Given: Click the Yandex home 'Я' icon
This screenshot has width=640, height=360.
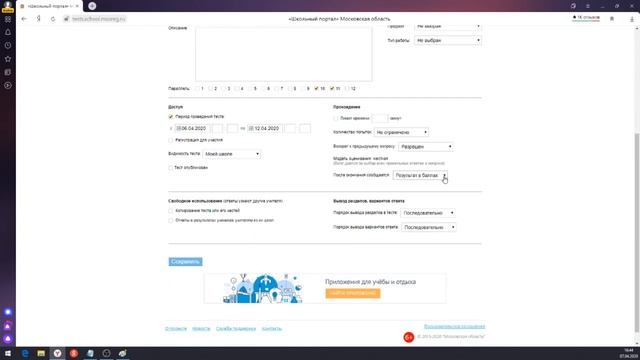Looking at the screenshot, I should 38,19.
